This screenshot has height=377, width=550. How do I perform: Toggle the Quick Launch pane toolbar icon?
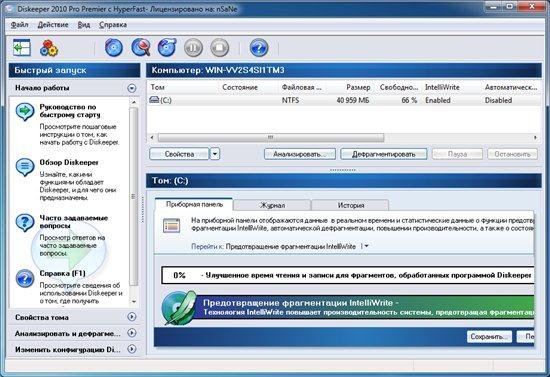click(x=22, y=48)
